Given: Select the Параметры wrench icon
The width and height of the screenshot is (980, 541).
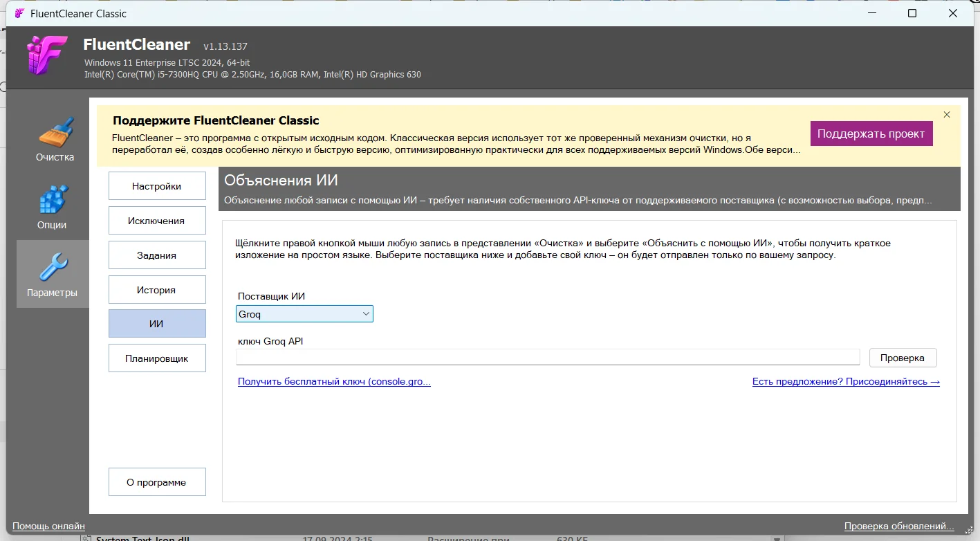Looking at the screenshot, I should pyautogui.click(x=53, y=274).
